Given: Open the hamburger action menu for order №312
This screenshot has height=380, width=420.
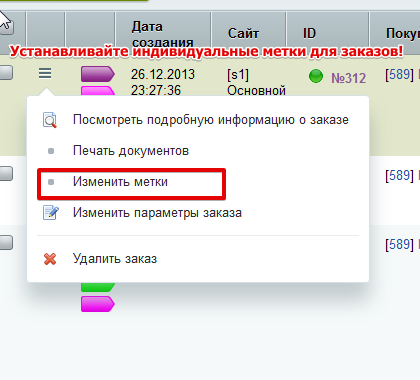Looking at the screenshot, I should (x=45, y=73).
